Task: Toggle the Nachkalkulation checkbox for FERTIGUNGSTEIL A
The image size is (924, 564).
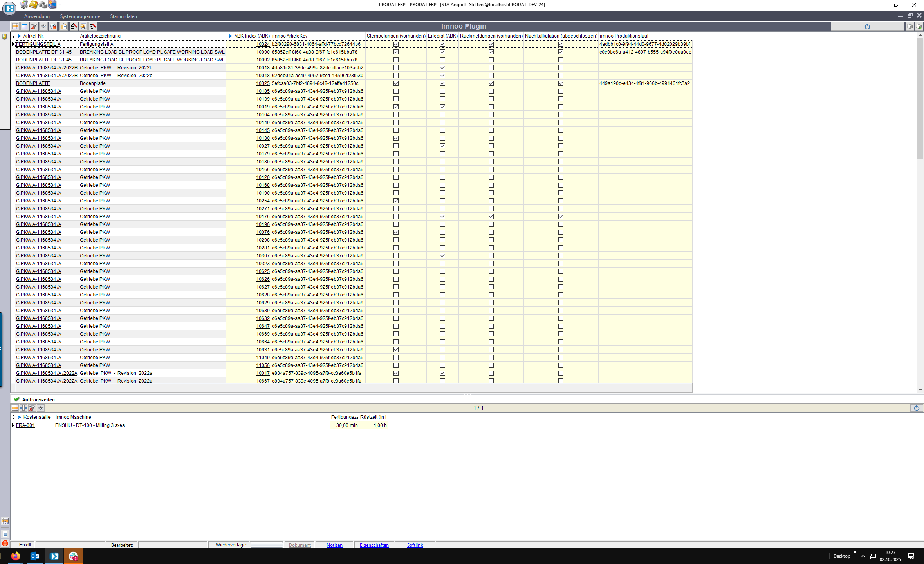Action: [x=561, y=44]
